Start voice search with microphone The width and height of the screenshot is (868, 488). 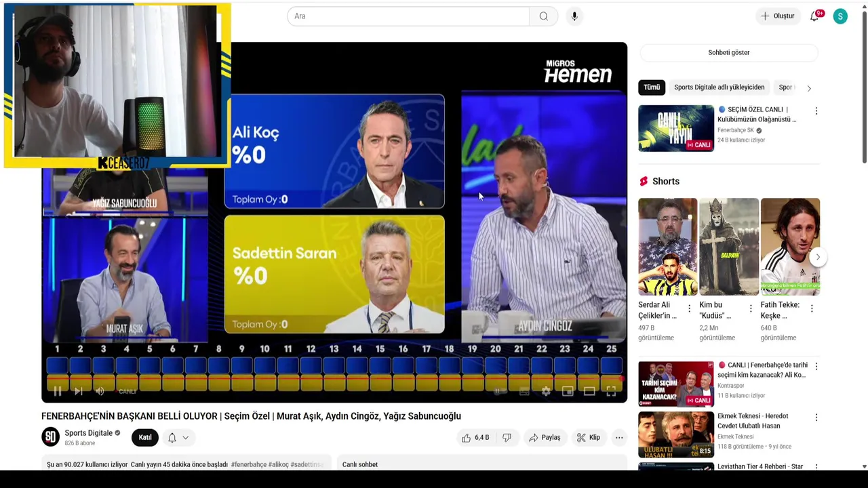point(574,16)
